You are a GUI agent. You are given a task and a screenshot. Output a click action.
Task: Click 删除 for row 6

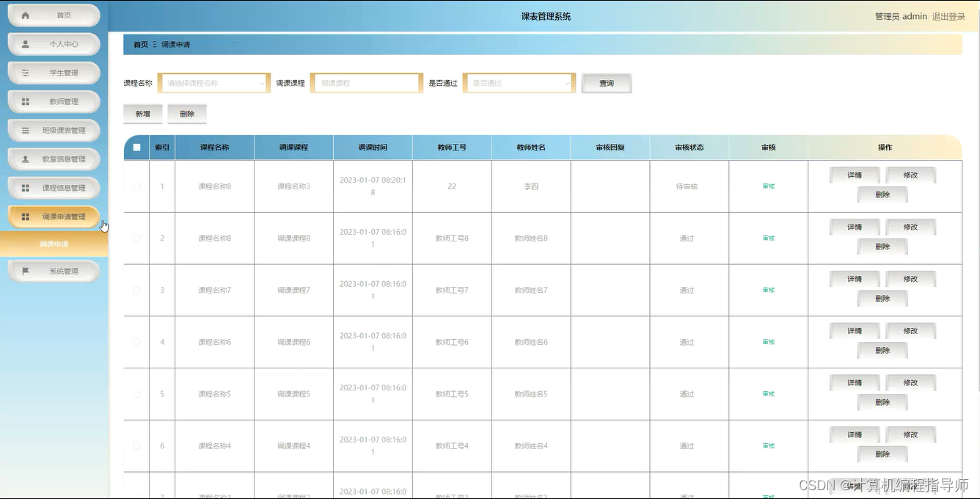[882, 454]
